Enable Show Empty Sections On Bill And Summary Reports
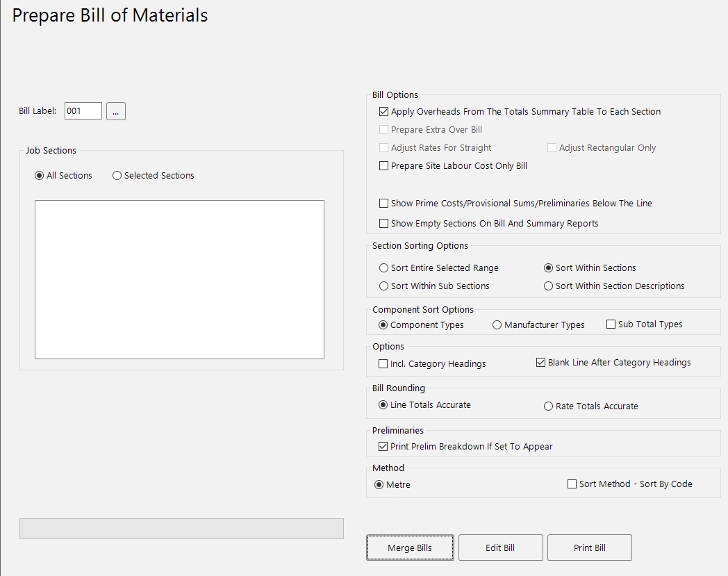This screenshot has width=728, height=576. 383,222
